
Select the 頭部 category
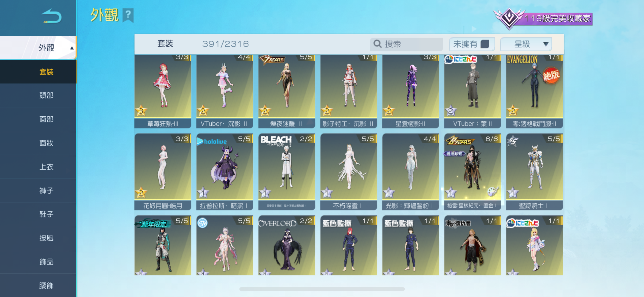pyautogui.click(x=38, y=95)
